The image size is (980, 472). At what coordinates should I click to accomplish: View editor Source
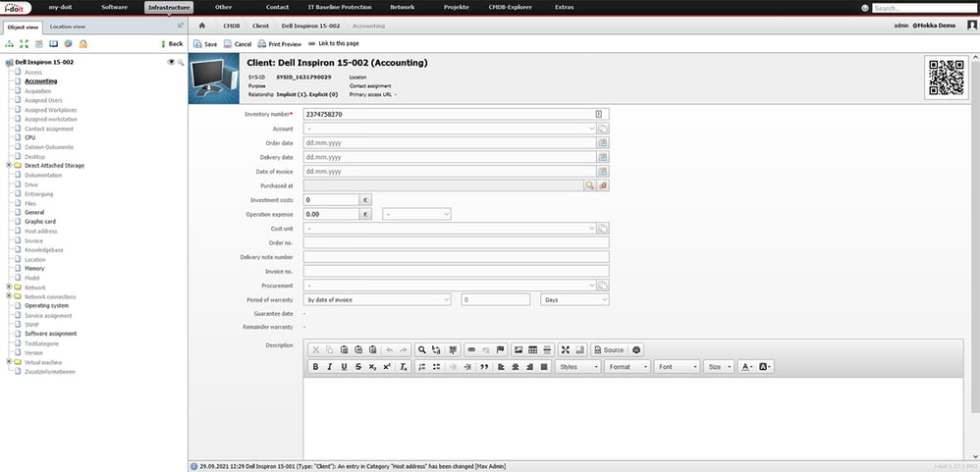pyautogui.click(x=608, y=350)
